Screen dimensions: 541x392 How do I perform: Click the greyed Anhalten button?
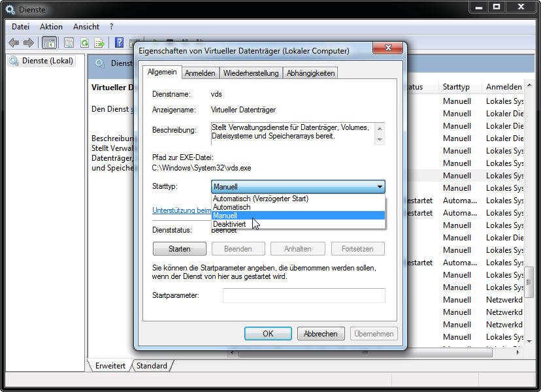click(x=297, y=249)
